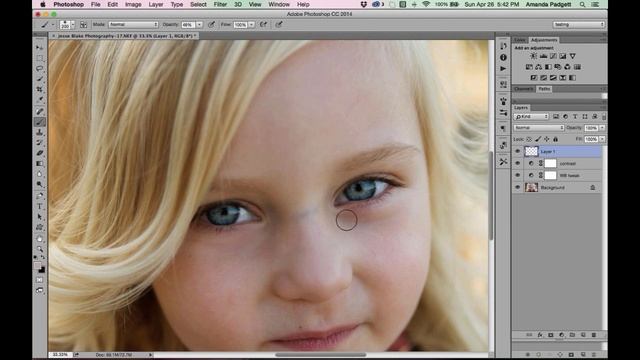Add a Color Balance adjustment

tap(539, 67)
